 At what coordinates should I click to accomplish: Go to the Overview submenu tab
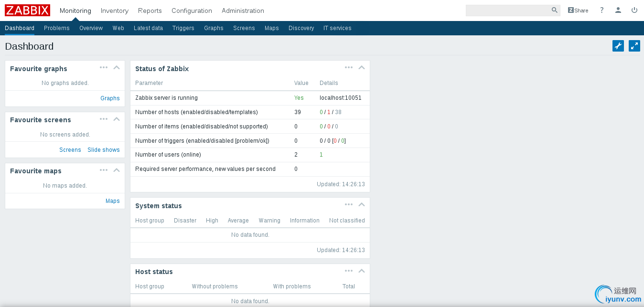pyautogui.click(x=91, y=28)
